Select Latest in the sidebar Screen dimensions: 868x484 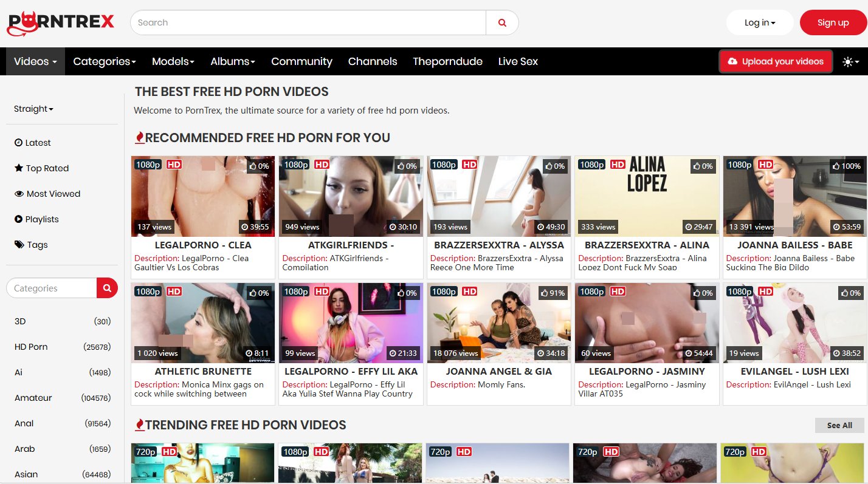(x=33, y=143)
